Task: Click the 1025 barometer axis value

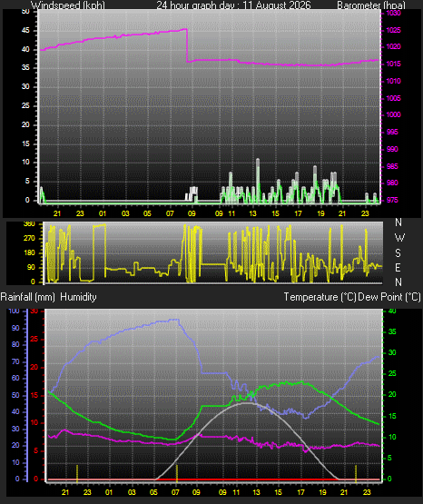Action: coord(393,30)
